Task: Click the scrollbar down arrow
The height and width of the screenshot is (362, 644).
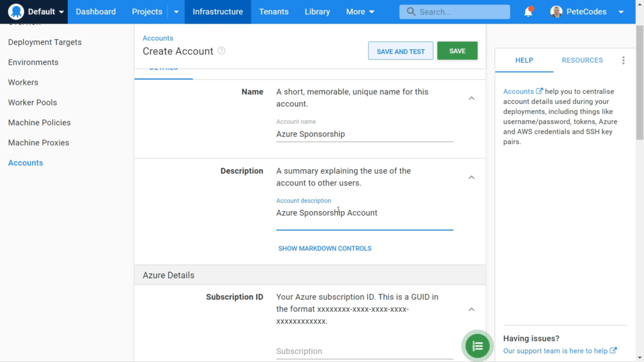Action: click(640, 358)
